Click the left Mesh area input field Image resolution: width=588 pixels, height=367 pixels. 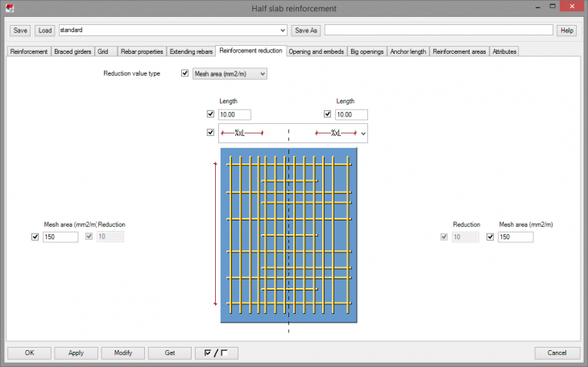(x=61, y=237)
